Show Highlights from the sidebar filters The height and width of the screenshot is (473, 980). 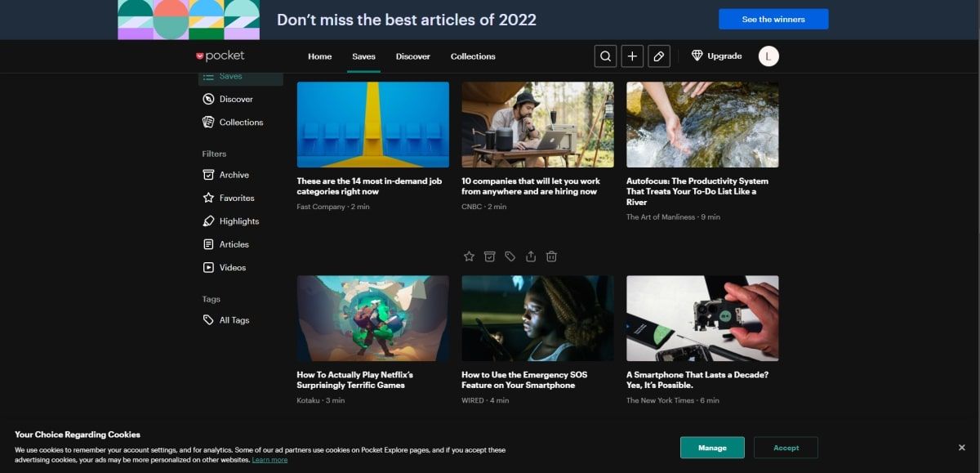[x=238, y=221]
